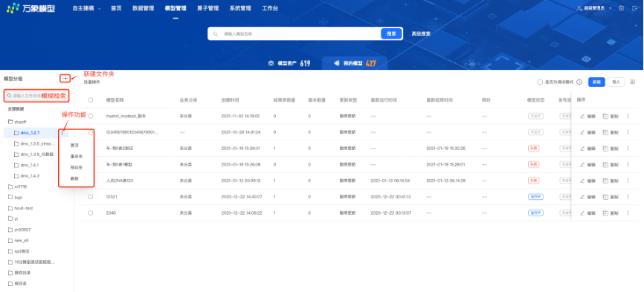Open the more-options dots for 车-物1表2测试 row
Viewport: 644px width, 292px height.
(x=628, y=149)
